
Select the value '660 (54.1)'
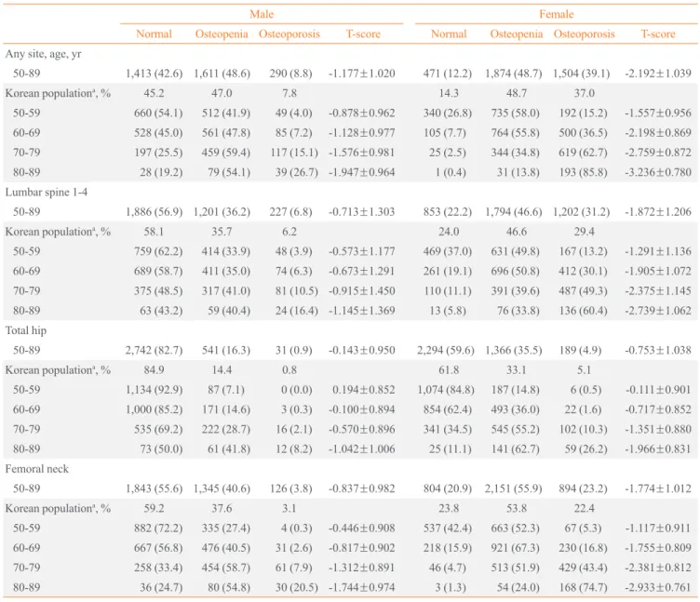(x=158, y=114)
